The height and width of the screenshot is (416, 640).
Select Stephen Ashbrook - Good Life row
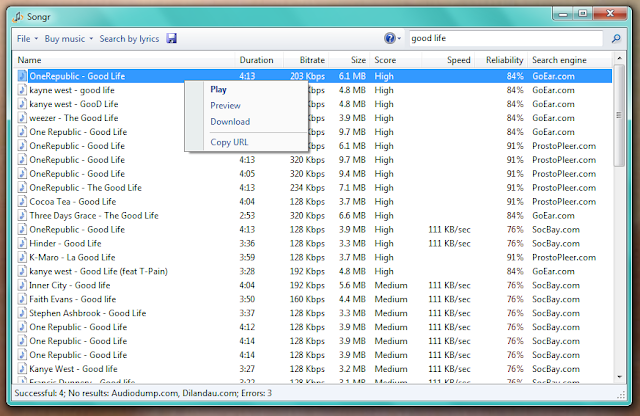(x=314, y=313)
